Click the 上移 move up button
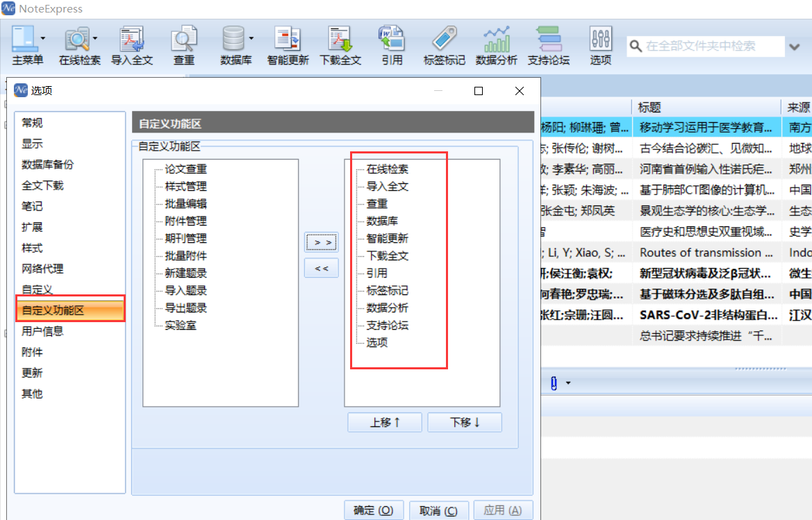Screen dimensions: 812x520 pos(385,422)
